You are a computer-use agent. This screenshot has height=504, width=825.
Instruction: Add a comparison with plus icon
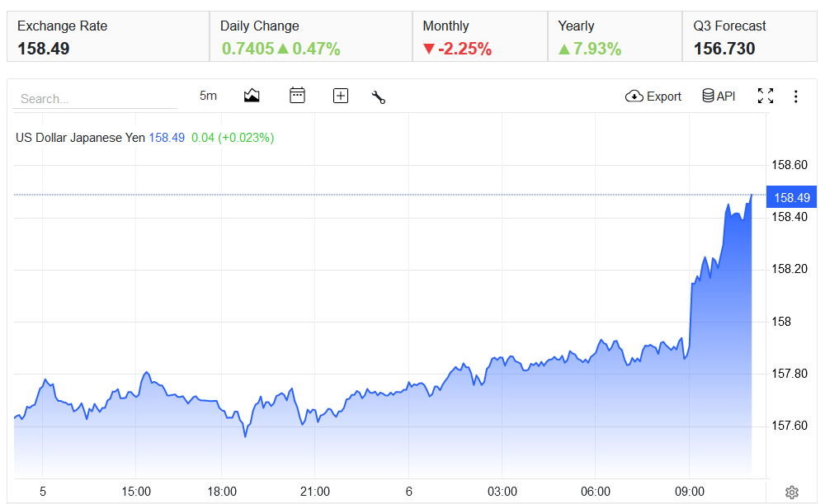(x=341, y=96)
